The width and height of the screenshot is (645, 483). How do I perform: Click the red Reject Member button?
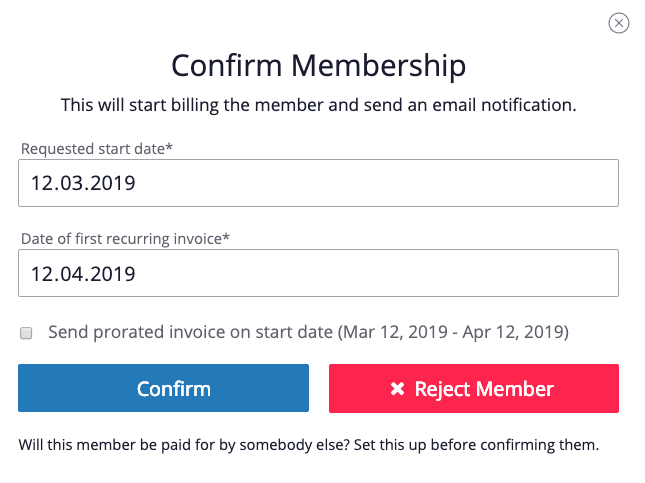point(474,388)
